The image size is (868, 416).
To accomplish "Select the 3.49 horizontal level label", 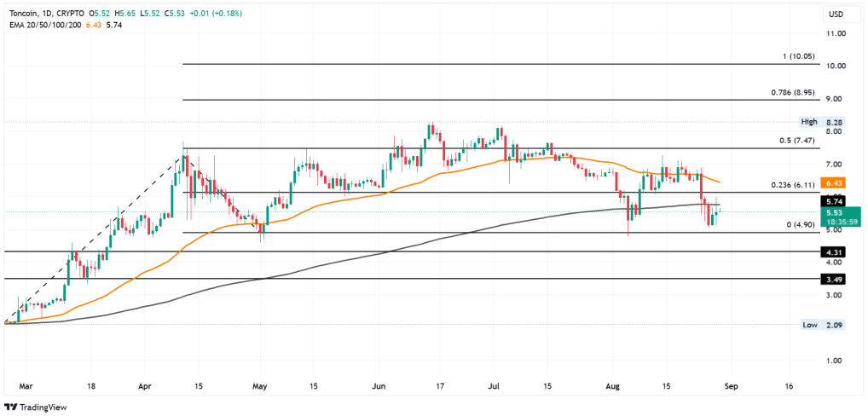I will pyautogui.click(x=832, y=280).
